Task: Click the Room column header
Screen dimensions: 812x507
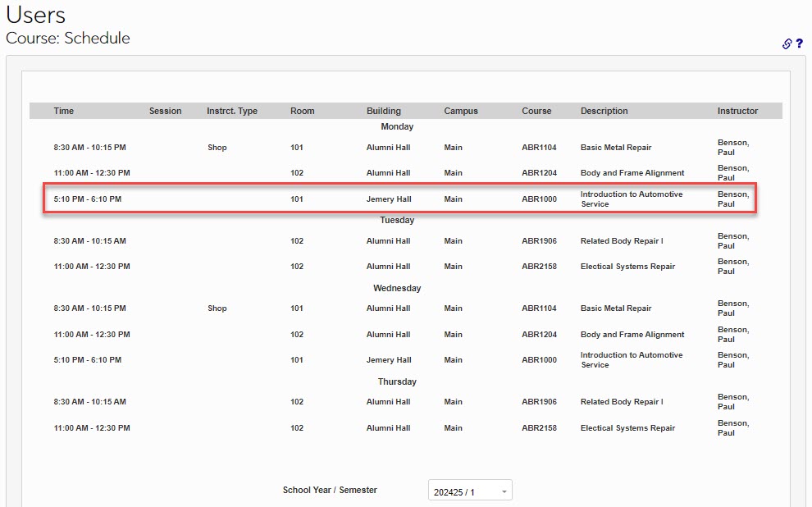Action: 302,111
